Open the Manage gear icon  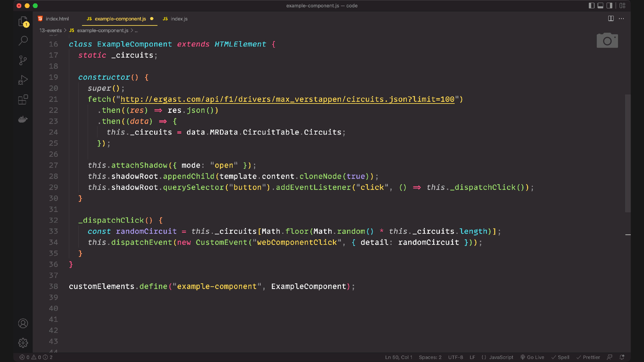[23, 343]
